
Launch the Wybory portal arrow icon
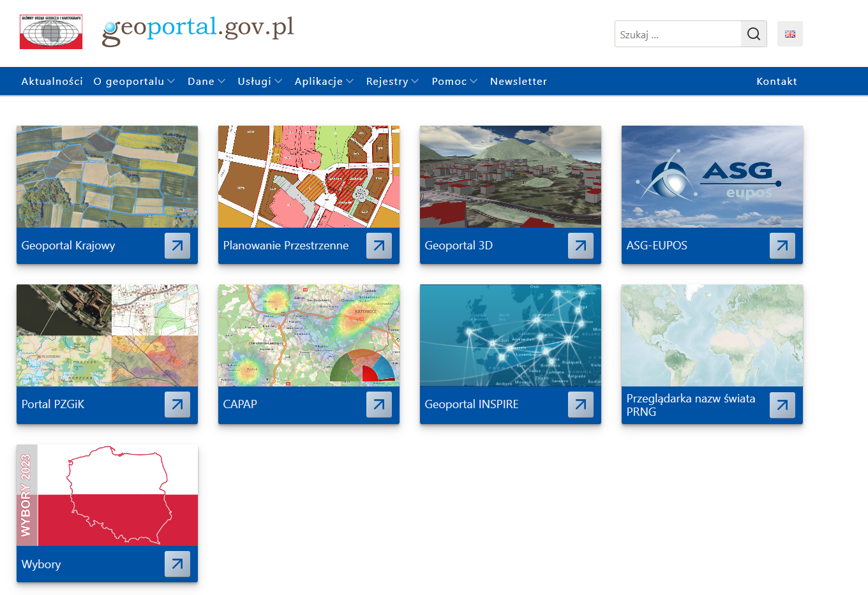click(177, 564)
